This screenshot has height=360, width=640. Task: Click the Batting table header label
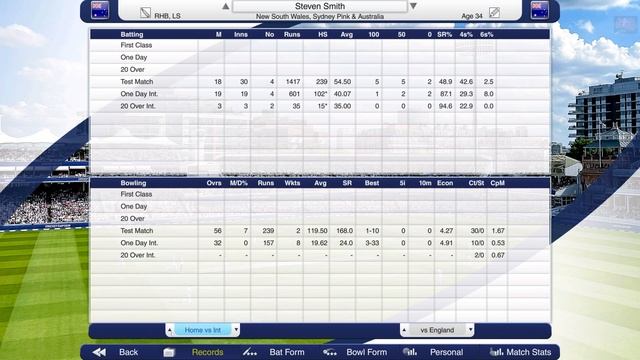132,34
